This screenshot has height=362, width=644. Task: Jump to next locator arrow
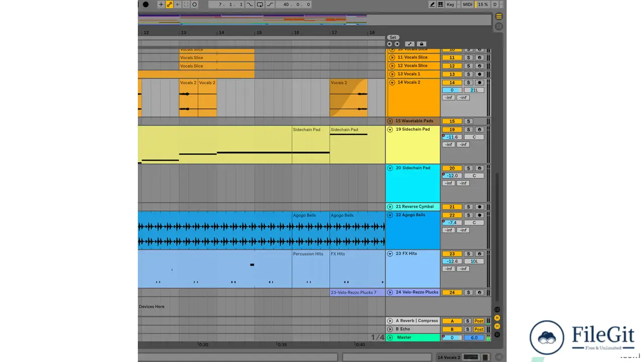point(396,44)
